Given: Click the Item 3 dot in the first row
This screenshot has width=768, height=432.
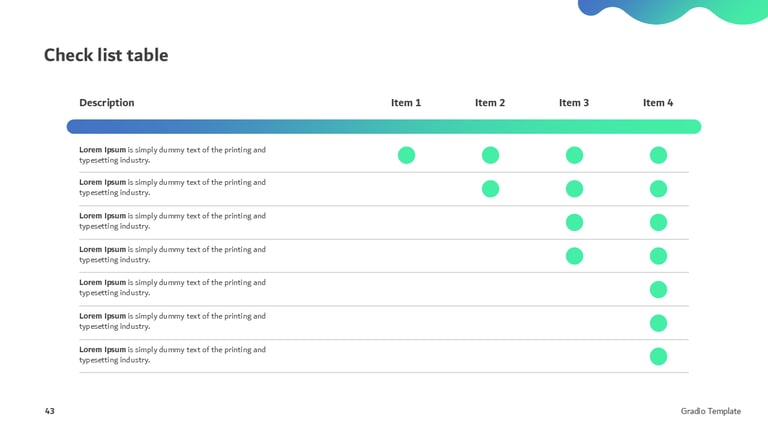Looking at the screenshot, I should click(574, 155).
